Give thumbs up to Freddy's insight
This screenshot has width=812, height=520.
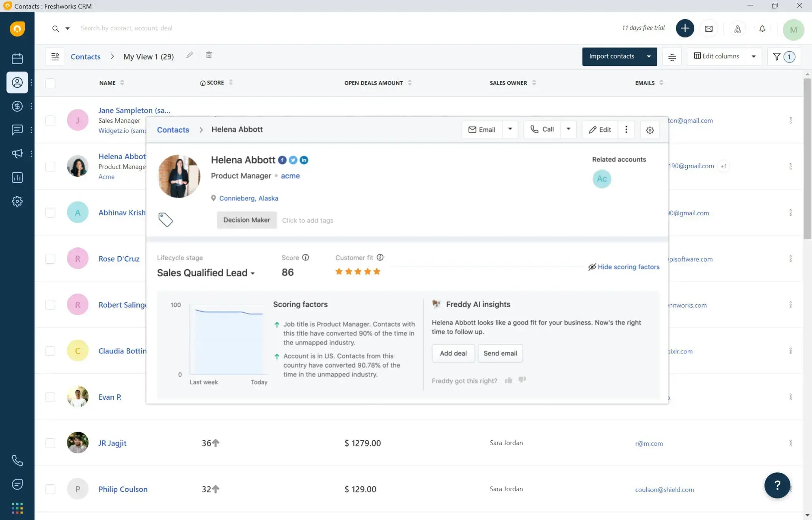[508, 380]
